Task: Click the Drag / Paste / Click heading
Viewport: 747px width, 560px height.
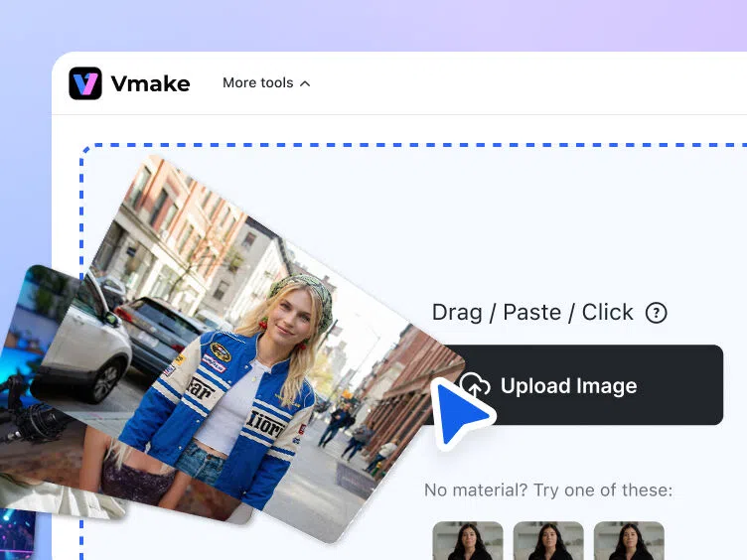Action: tap(532, 313)
